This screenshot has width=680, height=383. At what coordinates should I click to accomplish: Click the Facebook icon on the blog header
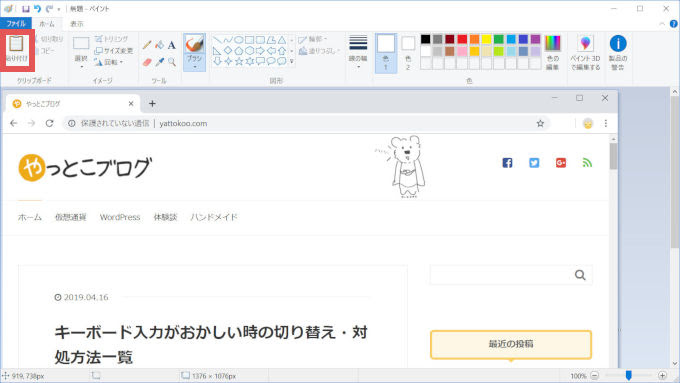(x=507, y=163)
